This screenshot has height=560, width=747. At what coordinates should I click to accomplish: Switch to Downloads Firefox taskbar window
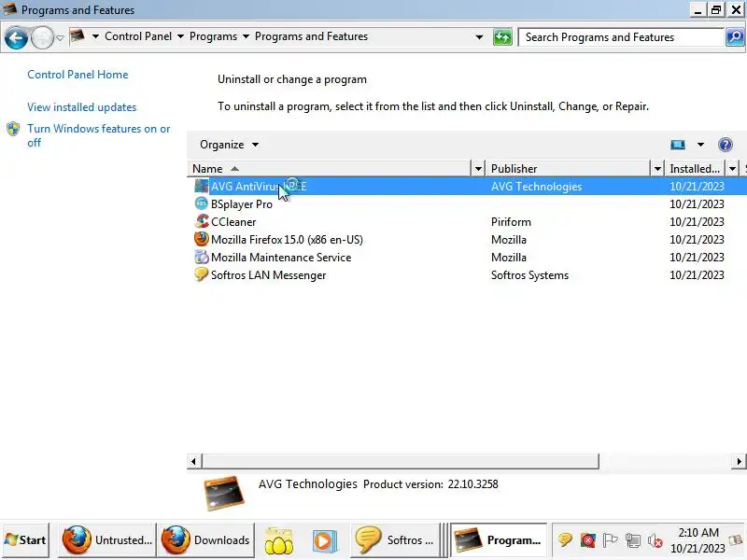(x=205, y=540)
